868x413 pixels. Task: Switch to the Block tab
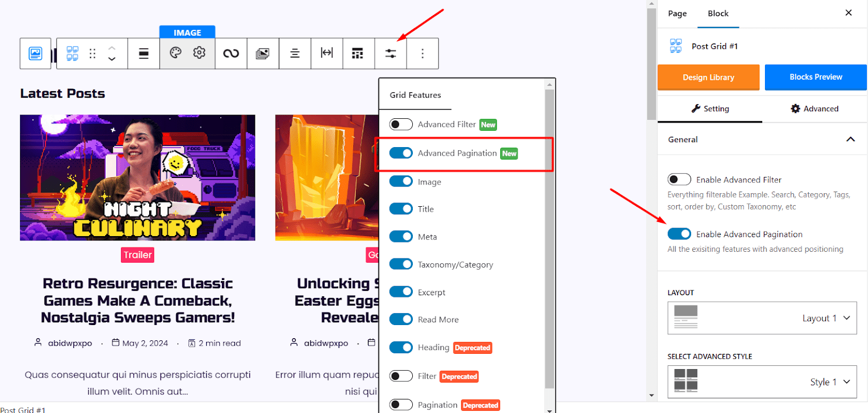(718, 14)
